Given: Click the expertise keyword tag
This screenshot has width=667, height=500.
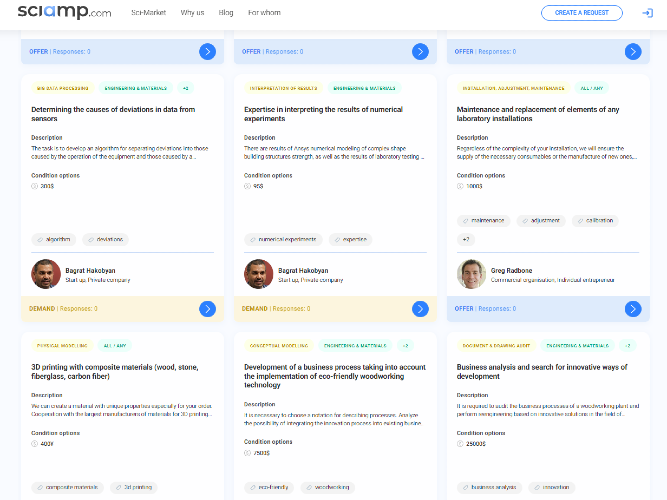Looking at the screenshot, I should (351, 240).
